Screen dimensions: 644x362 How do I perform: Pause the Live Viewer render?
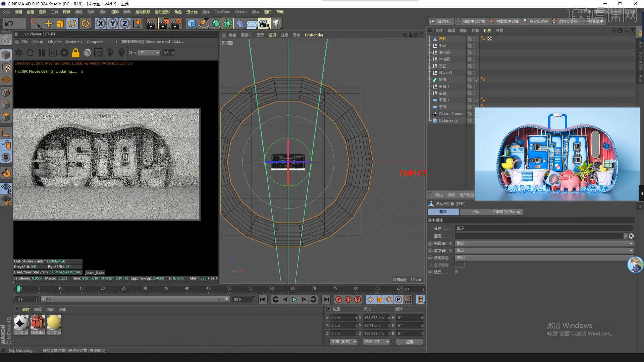click(41, 53)
